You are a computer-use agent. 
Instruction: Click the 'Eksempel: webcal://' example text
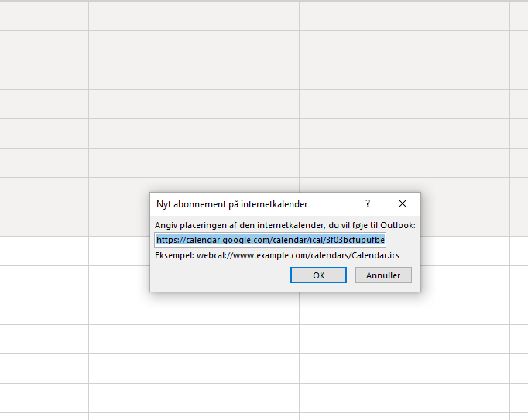[277, 255]
